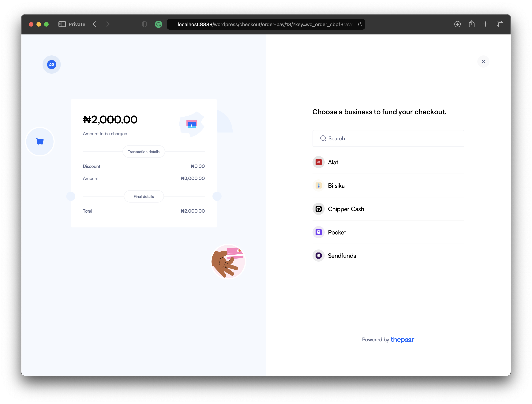Image resolution: width=532 pixels, height=404 pixels.
Task: Click the Discount ₦0.00 value
Action: [x=197, y=166]
